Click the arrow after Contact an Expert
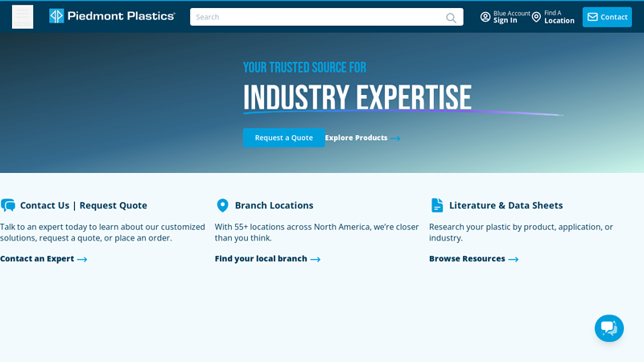This screenshot has height=362, width=644. pyautogui.click(x=82, y=259)
